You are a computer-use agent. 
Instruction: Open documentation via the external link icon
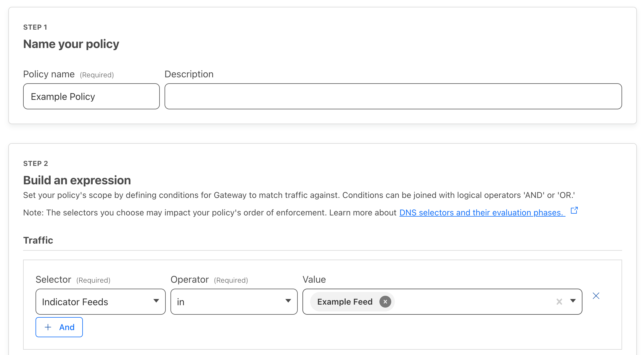coord(574,210)
